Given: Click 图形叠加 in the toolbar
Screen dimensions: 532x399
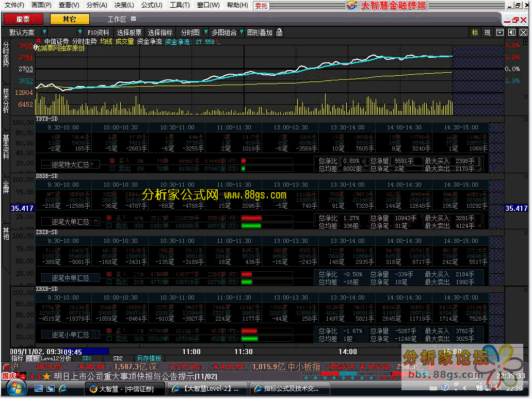Looking at the screenshot, I should (260, 32).
